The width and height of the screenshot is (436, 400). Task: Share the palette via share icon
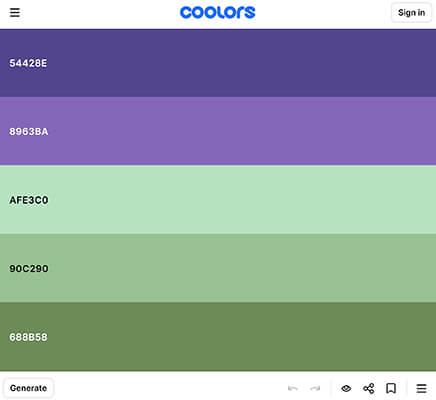(369, 388)
